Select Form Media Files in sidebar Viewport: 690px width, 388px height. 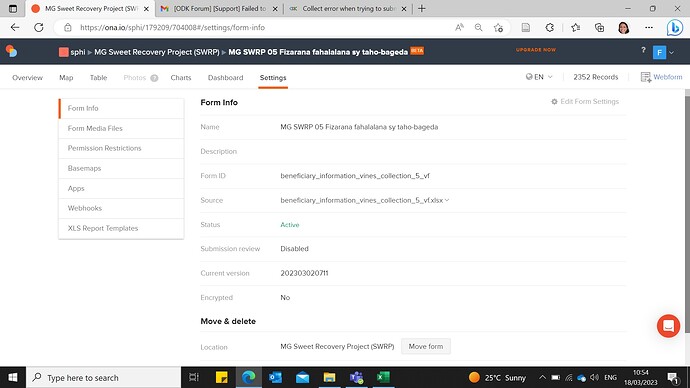click(x=121, y=128)
